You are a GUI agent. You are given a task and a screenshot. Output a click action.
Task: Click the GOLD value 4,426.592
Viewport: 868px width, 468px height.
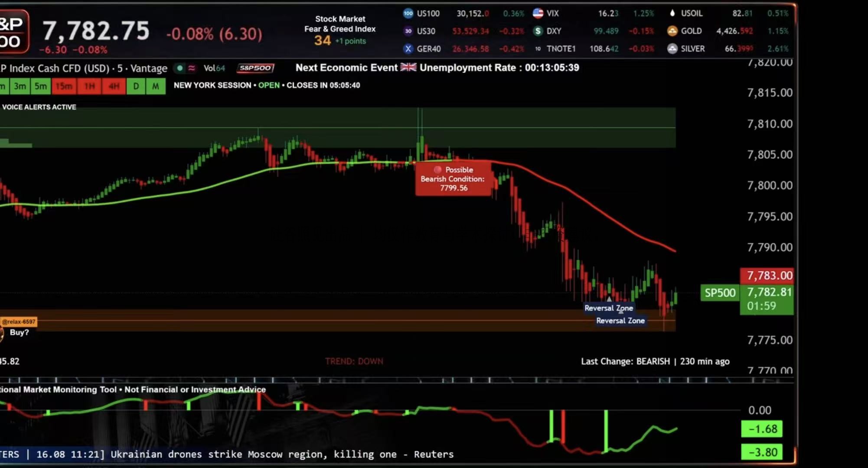[734, 31]
